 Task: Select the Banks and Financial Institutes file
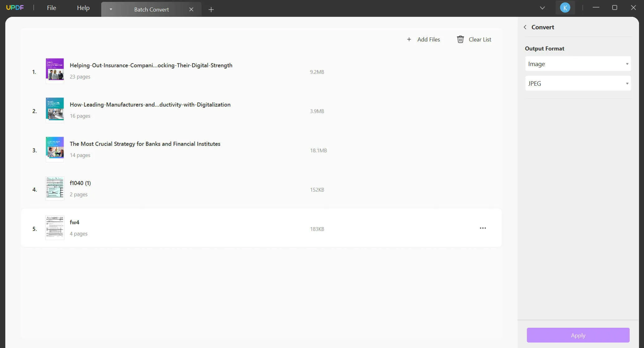pos(145,144)
